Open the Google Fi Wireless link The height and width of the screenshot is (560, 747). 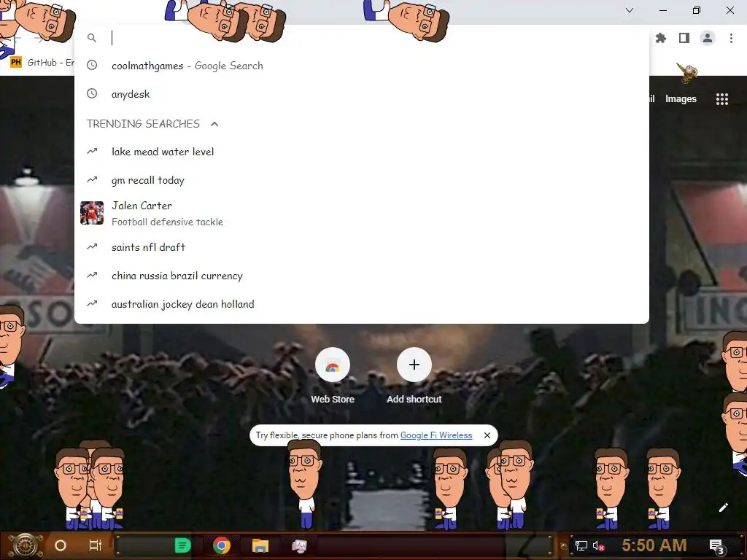coord(436,435)
